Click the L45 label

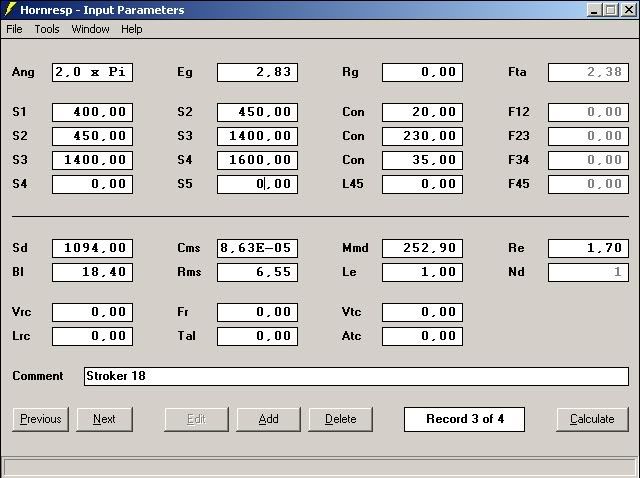point(353,184)
